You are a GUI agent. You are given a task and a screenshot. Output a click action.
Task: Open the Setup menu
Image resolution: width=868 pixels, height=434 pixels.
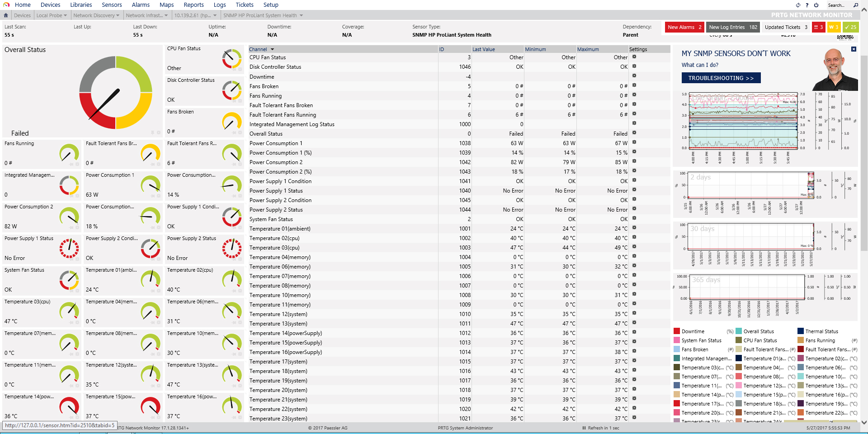point(271,5)
